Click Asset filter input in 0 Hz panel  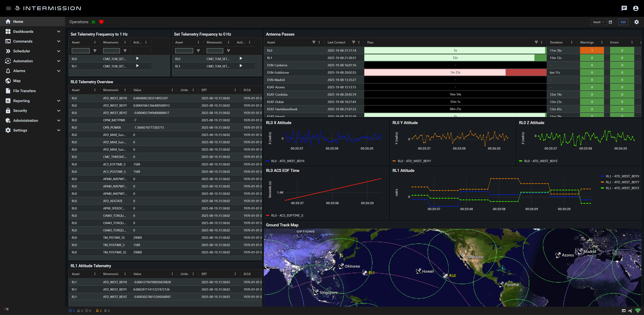pos(184,51)
